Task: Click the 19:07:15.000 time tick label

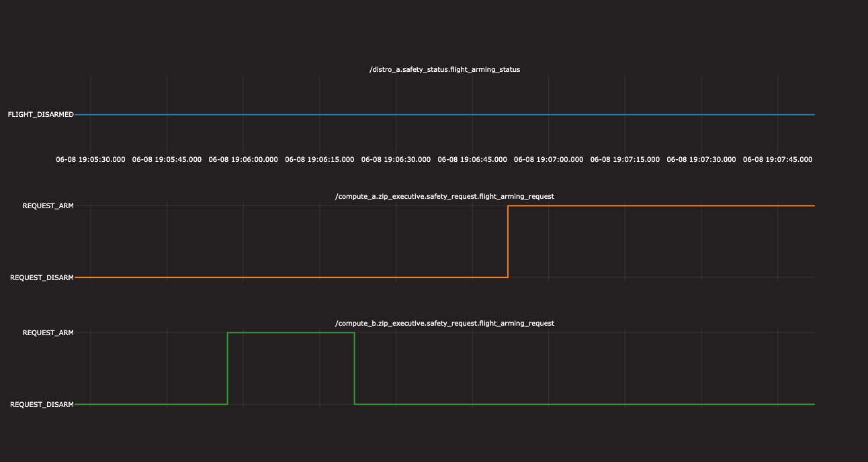Action: point(625,160)
